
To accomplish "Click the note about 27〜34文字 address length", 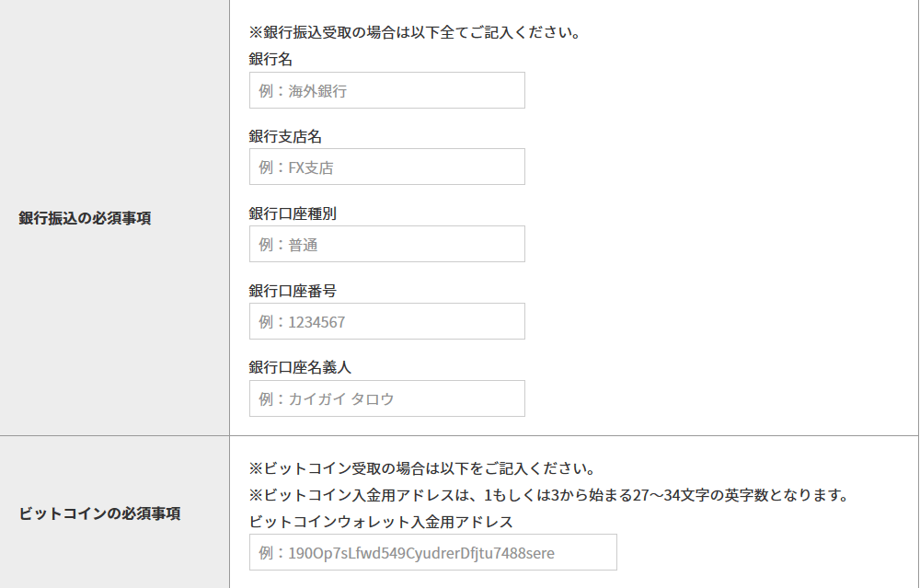I will (549, 495).
